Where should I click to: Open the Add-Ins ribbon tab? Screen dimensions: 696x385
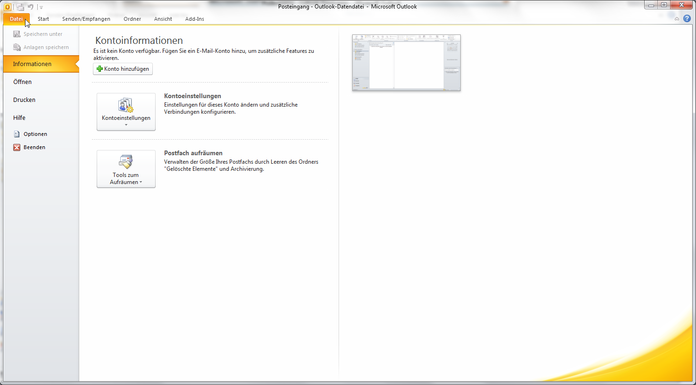tap(194, 19)
